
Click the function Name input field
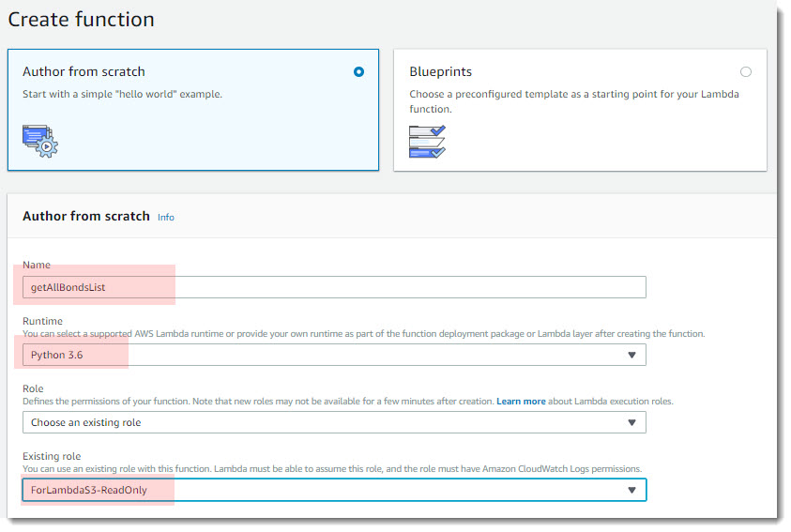click(x=334, y=287)
